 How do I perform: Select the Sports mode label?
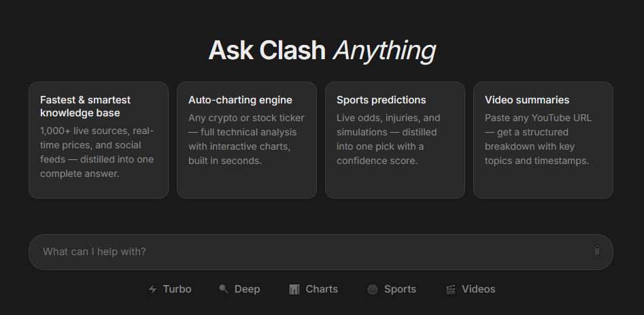[x=400, y=289]
